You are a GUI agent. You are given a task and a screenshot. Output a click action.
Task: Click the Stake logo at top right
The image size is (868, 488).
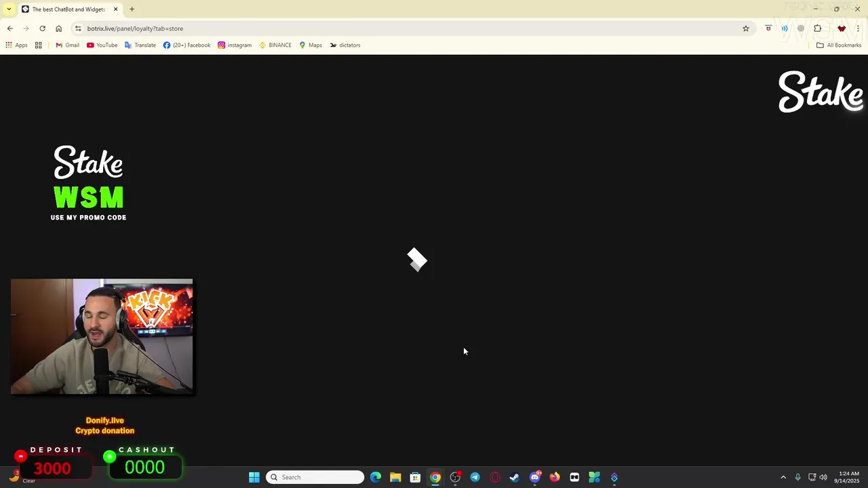tap(821, 91)
